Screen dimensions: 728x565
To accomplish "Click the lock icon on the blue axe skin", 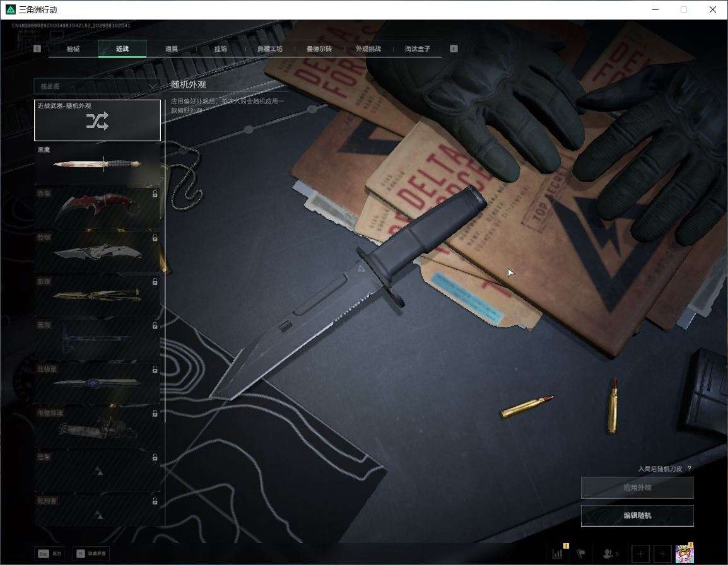I will [155, 326].
